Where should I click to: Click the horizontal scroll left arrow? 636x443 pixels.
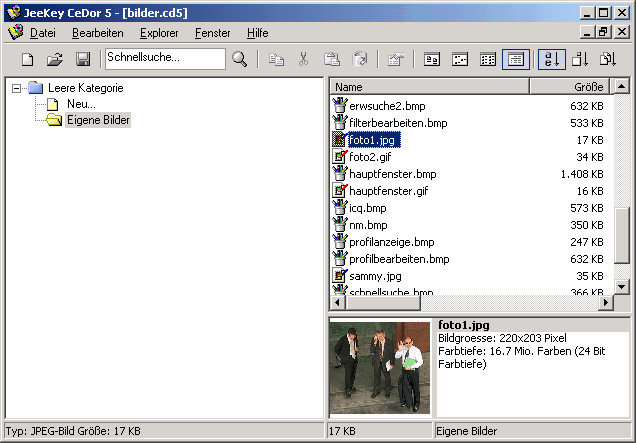337,303
